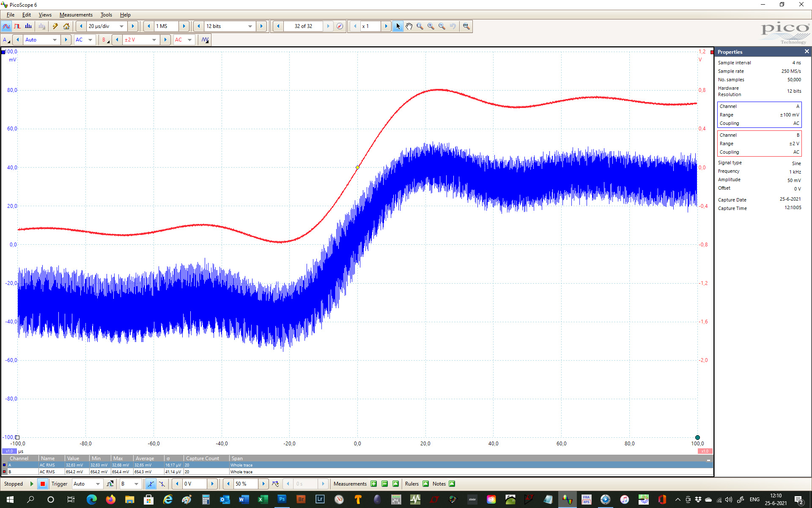812x508 pixels.
Task: Open the Edit menu
Action: tap(27, 15)
